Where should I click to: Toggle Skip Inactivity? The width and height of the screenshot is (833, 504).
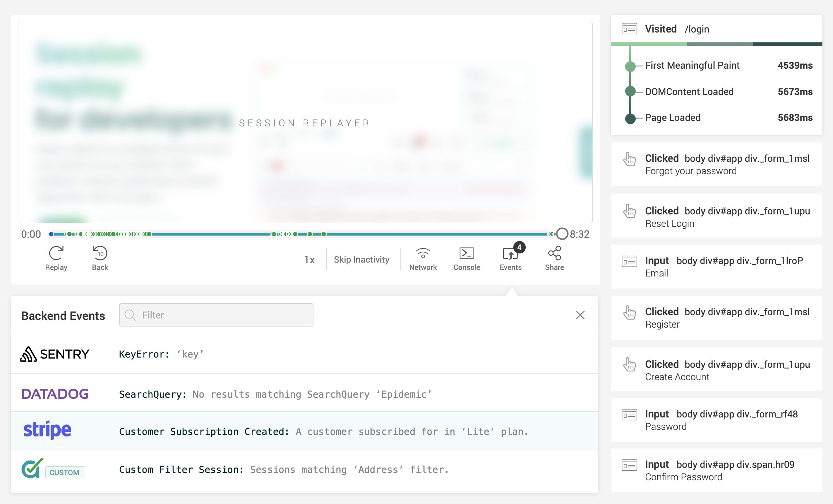tap(361, 260)
